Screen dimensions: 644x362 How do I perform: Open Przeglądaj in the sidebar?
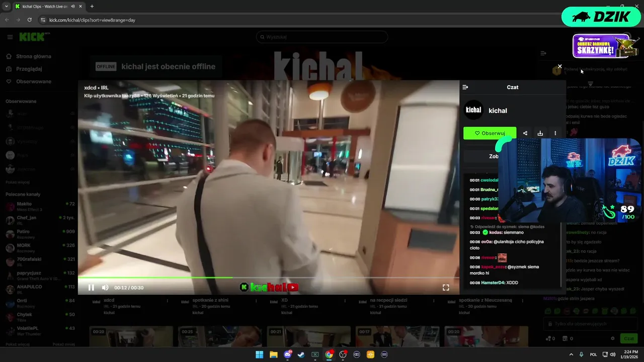click(x=29, y=69)
